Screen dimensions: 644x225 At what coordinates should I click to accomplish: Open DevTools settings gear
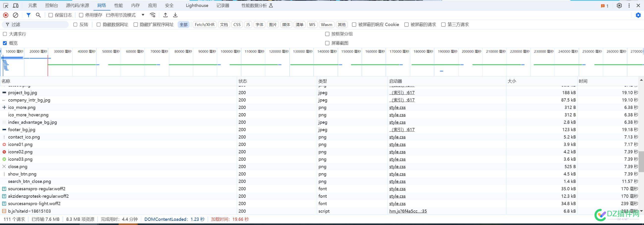coord(619,5)
